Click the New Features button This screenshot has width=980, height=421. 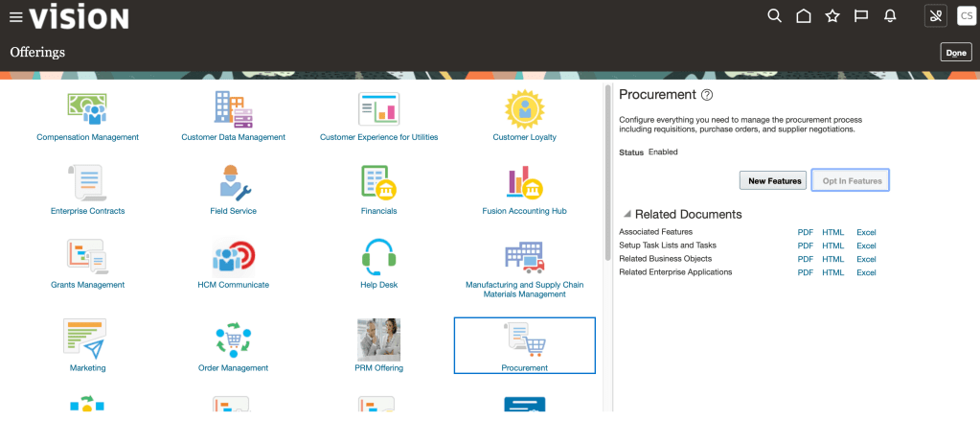coord(772,180)
